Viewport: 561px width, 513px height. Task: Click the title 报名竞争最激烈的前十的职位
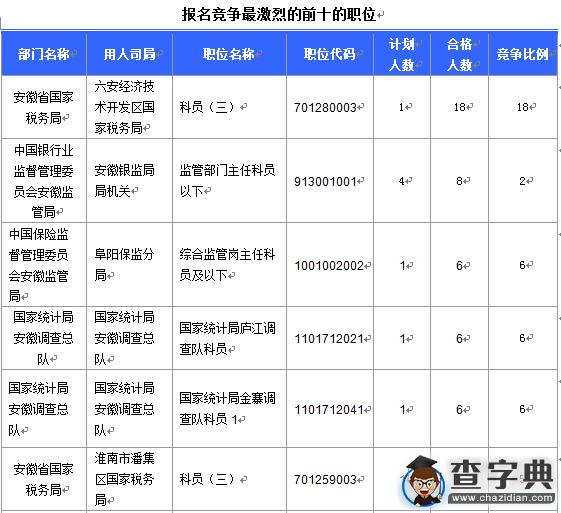click(x=278, y=15)
